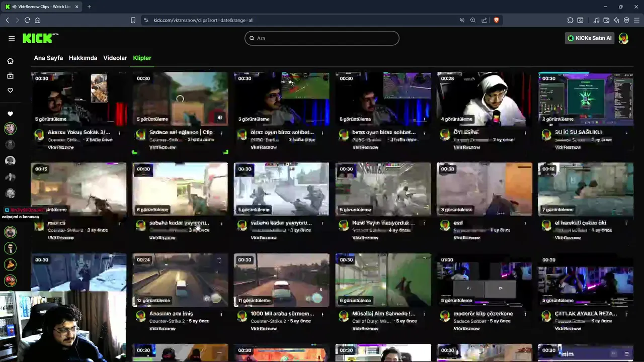This screenshot has width=644, height=362.
Task: Open clip title Müsallaj Alm Sahnede
Action: (x=384, y=314)
